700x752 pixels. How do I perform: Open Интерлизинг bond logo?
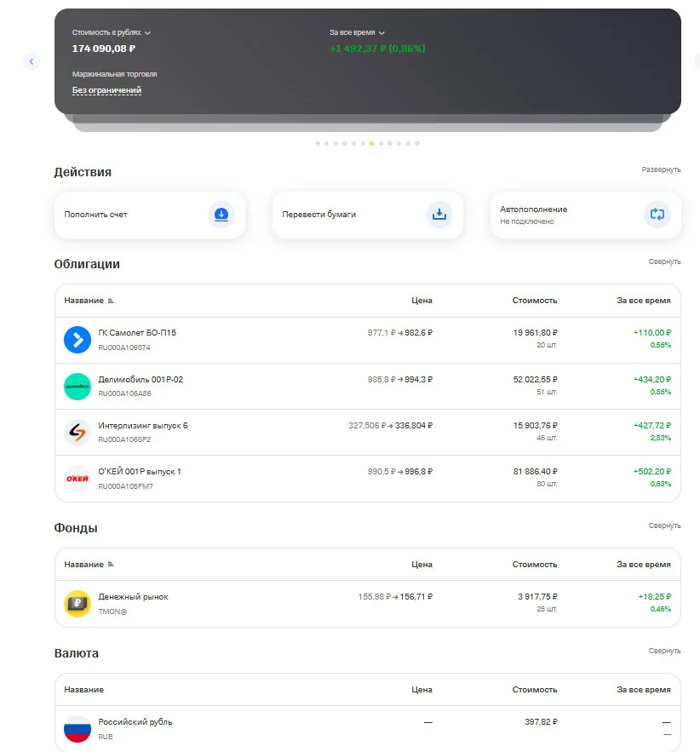coord(77,432)
